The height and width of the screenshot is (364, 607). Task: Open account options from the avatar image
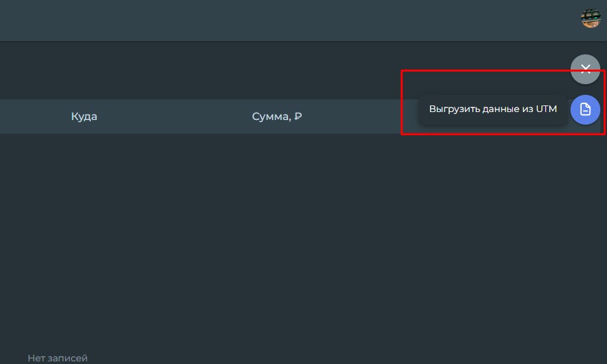coord(590,18)
